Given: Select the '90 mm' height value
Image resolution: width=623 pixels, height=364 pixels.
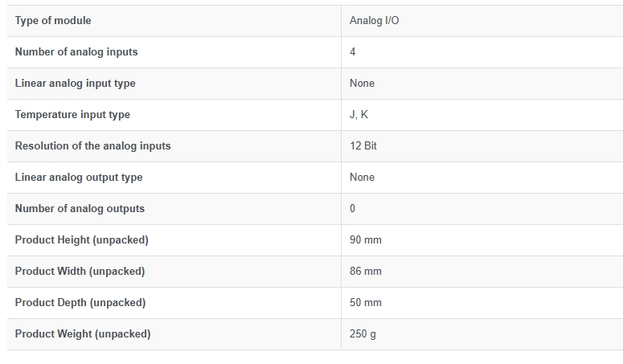Looking at the screenshot, I should pyautogui.click(x=366, y=240).
